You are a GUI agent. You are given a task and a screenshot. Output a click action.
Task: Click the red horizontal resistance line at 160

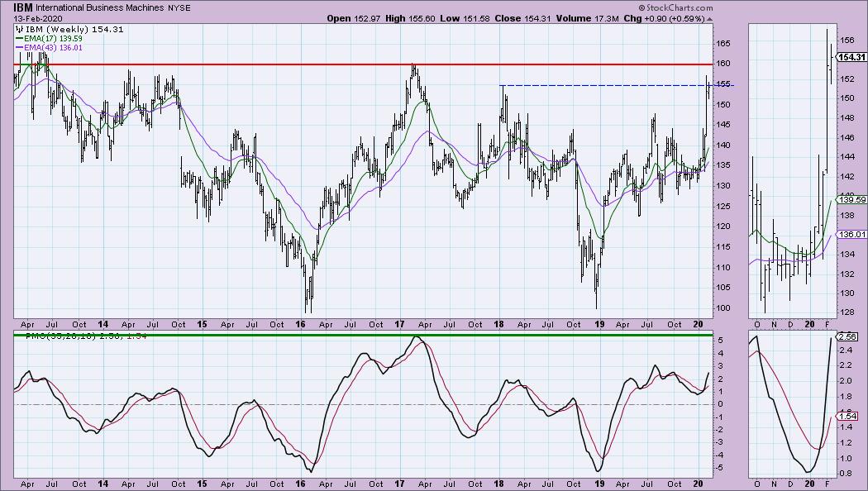[x=363, y=64]
